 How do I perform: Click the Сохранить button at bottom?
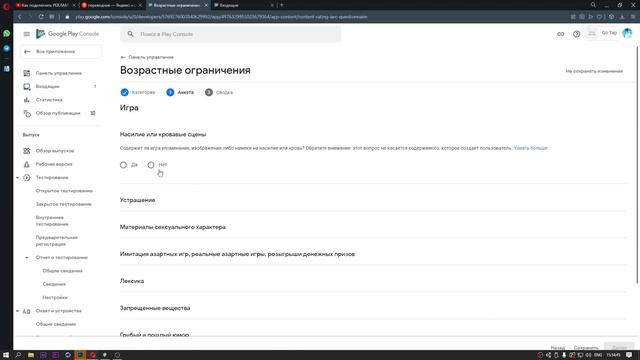[x=586, y=348]
